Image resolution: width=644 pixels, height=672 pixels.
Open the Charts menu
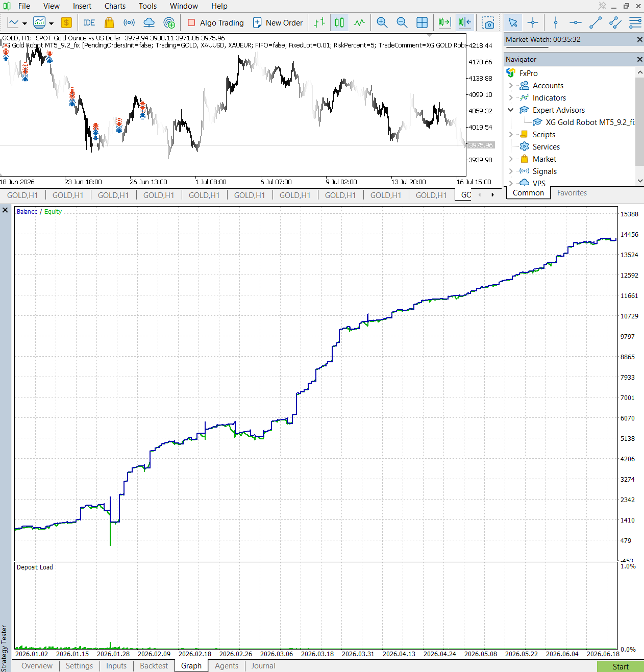tap(115, 6)
